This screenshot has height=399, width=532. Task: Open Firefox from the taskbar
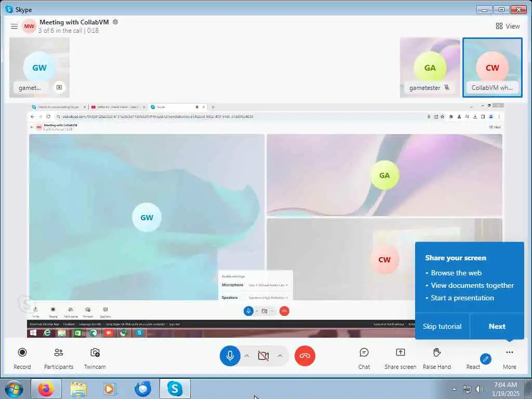pyautogui.click(x=46, y=389)
